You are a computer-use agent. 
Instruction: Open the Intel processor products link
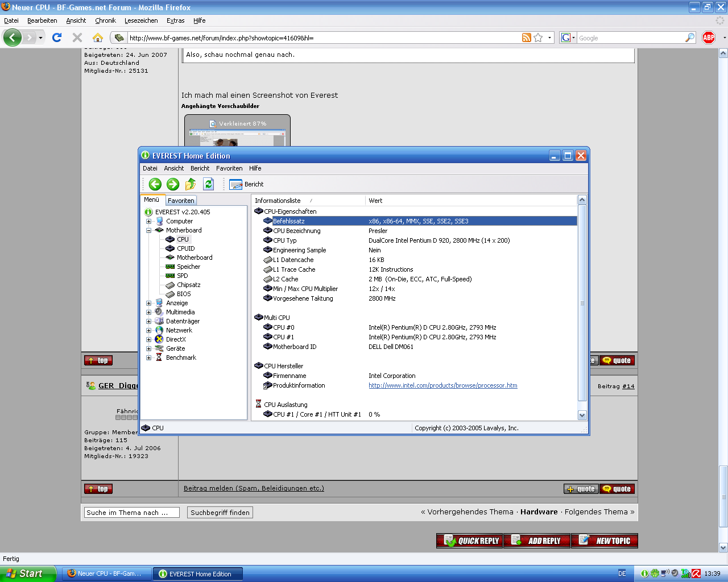pos(443,385)
